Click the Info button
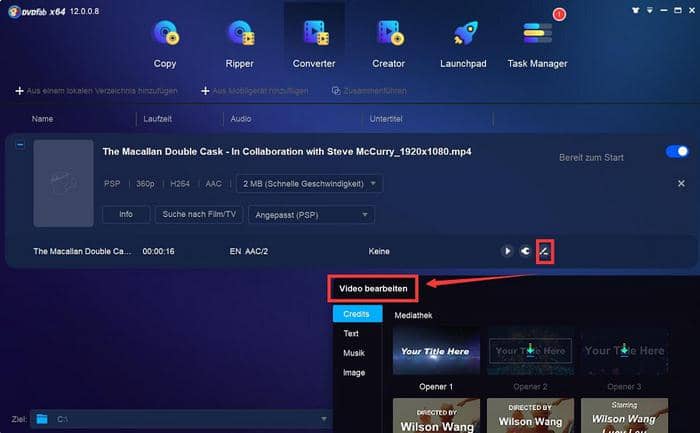Viewport: 700px width, 433px height. [x=126, y=214]
